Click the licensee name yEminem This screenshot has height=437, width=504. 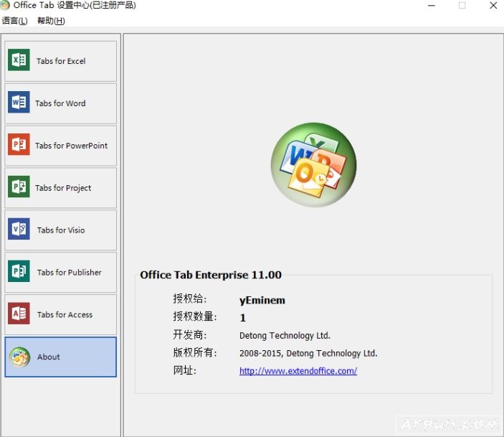[x=262, y=300]
